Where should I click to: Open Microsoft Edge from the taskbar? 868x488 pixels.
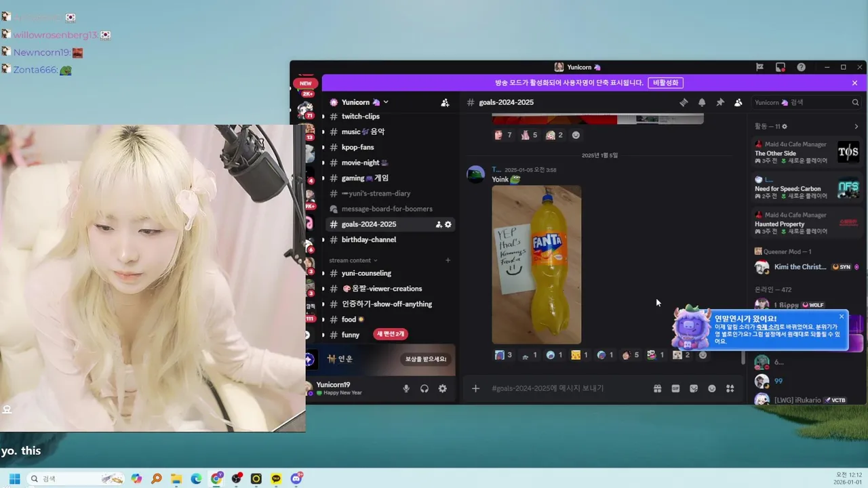click(196, 479)
